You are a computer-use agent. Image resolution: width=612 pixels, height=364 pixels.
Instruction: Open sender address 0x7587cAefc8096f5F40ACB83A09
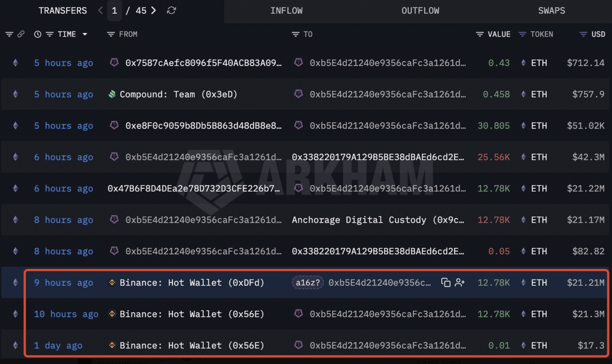[204, 63]
